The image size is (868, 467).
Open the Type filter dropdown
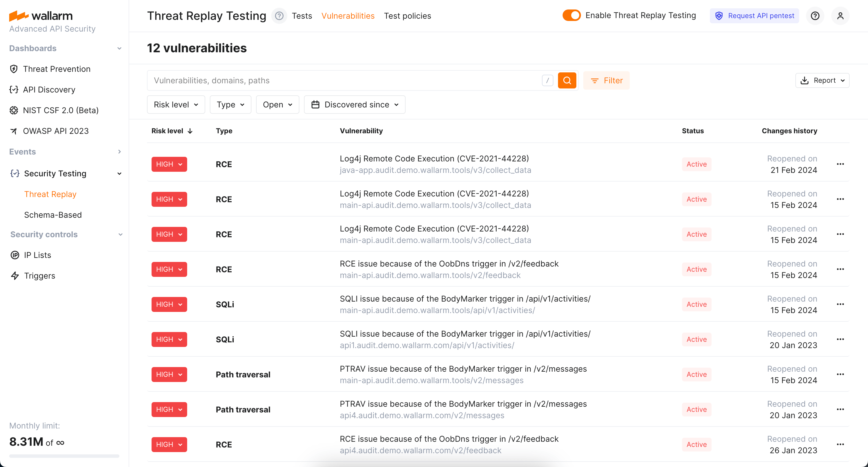tap(230, 105)
